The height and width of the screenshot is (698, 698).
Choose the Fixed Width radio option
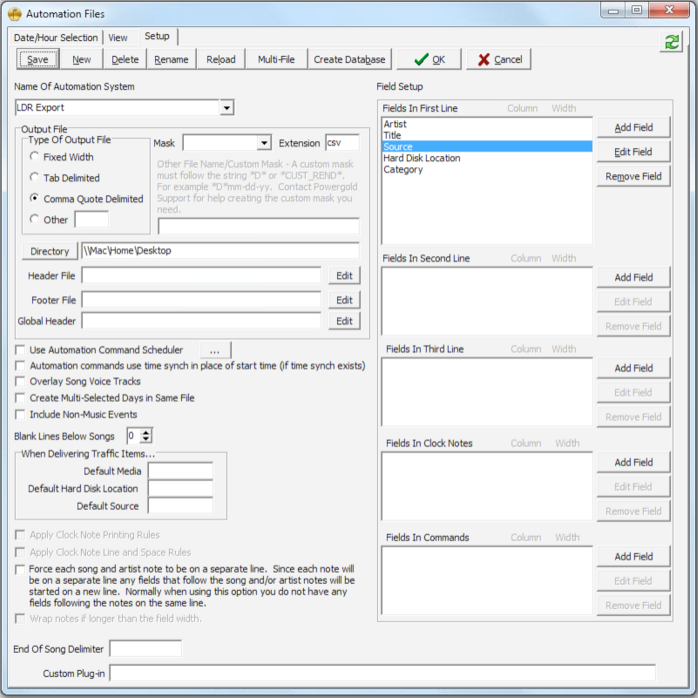tap(36, 157)
